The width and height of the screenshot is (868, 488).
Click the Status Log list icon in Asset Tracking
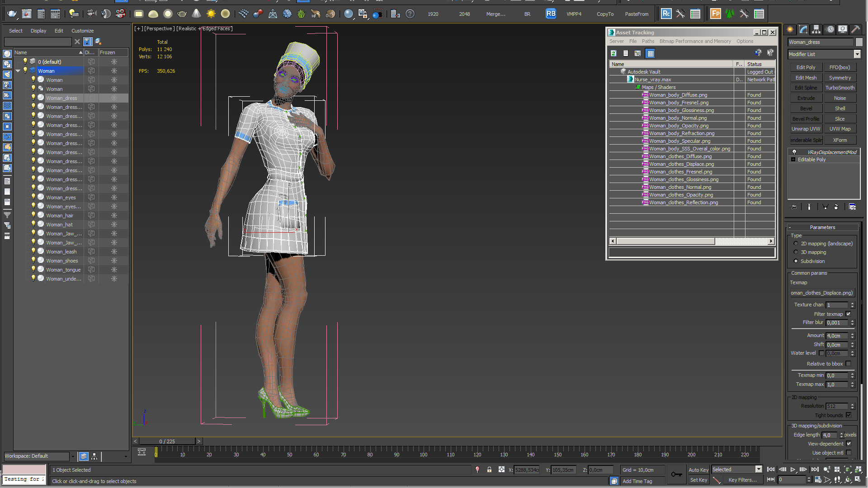(x=626, y=53)
